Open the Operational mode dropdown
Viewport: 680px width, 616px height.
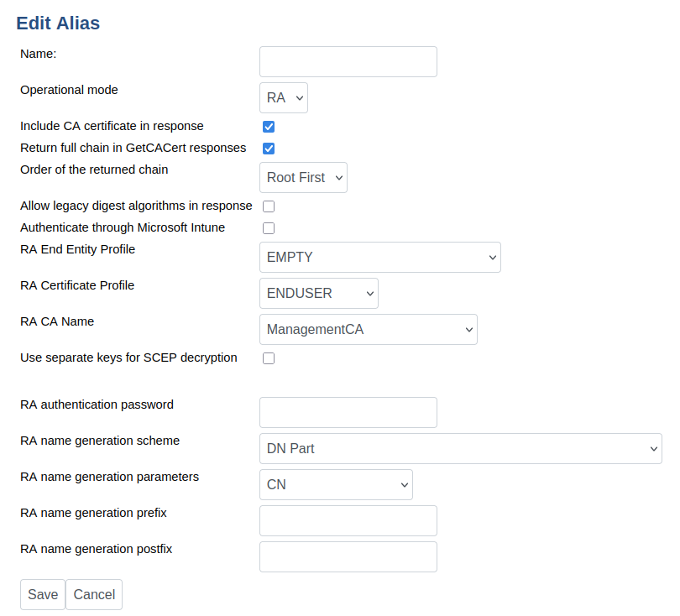click(x=283, y=97)
